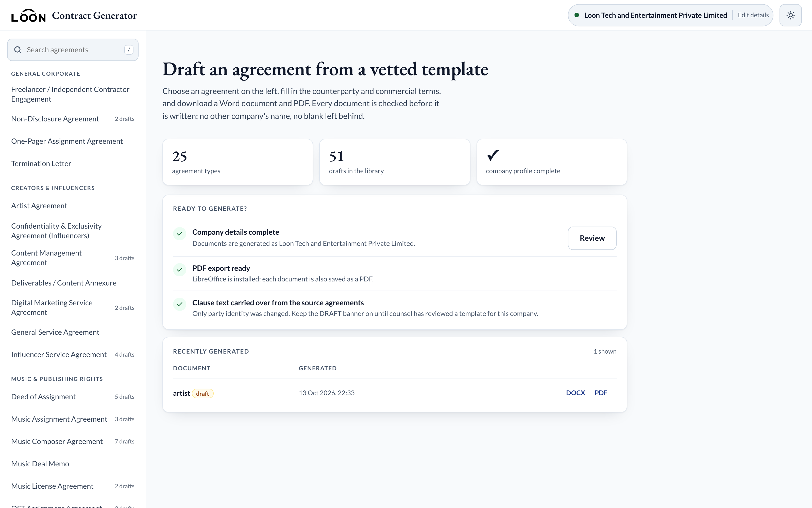The image size is (812, 508).
Task: Select Artist Agreement in sidebar
Action: point(73,206)
